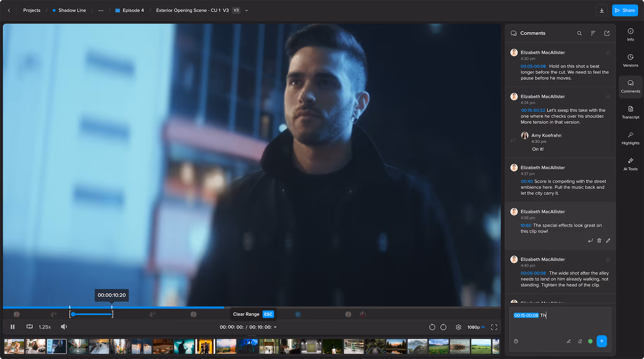The image size is (644, 359).
Task: Open the Info panel
Action: point(631,34)
